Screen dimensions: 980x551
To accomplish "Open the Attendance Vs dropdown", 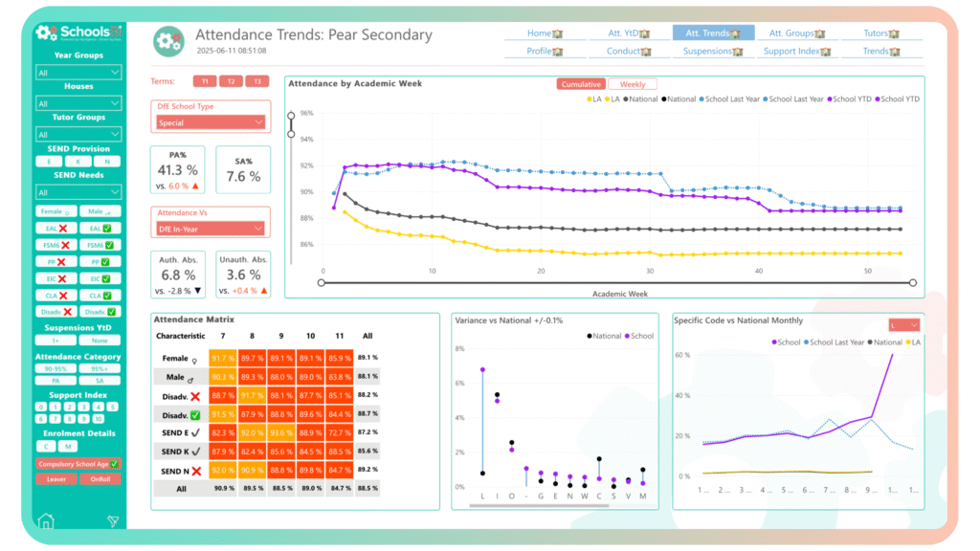I will (211, 229).
